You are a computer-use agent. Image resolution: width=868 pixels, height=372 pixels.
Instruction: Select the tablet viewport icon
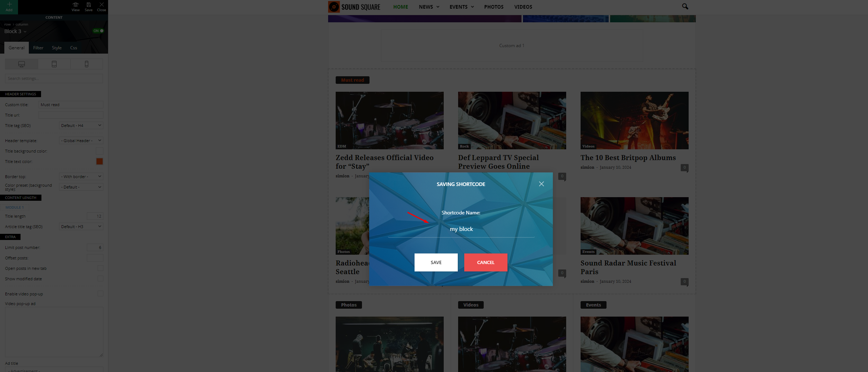tap(54, 64)
